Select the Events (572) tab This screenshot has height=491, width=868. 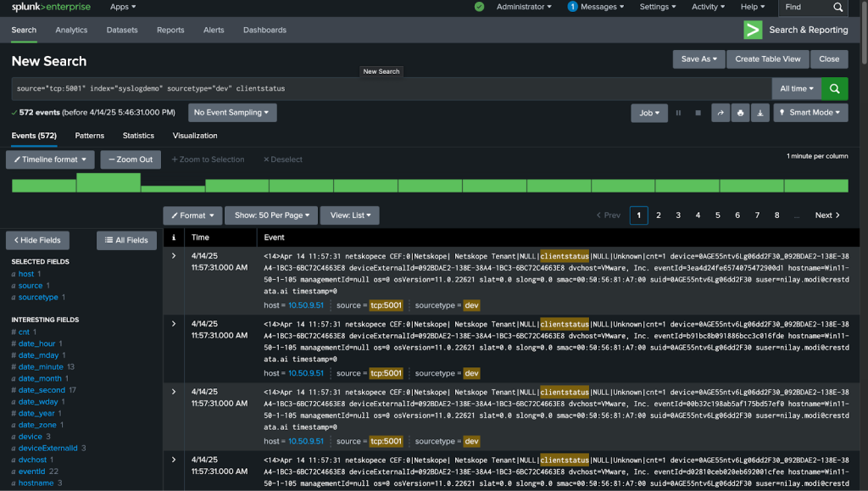click(x=34, y=136)
